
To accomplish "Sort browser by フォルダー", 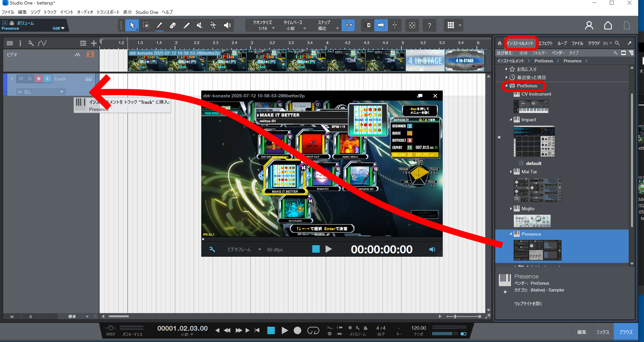I will 540,53.
